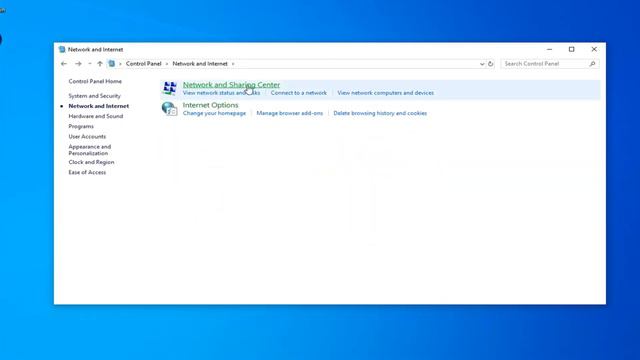Open the address bar history dropdown

(x=482, y=64)
